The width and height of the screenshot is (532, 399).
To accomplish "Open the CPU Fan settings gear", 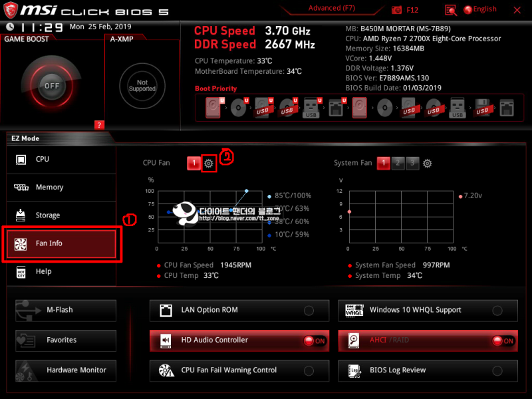I will (209, 163).
